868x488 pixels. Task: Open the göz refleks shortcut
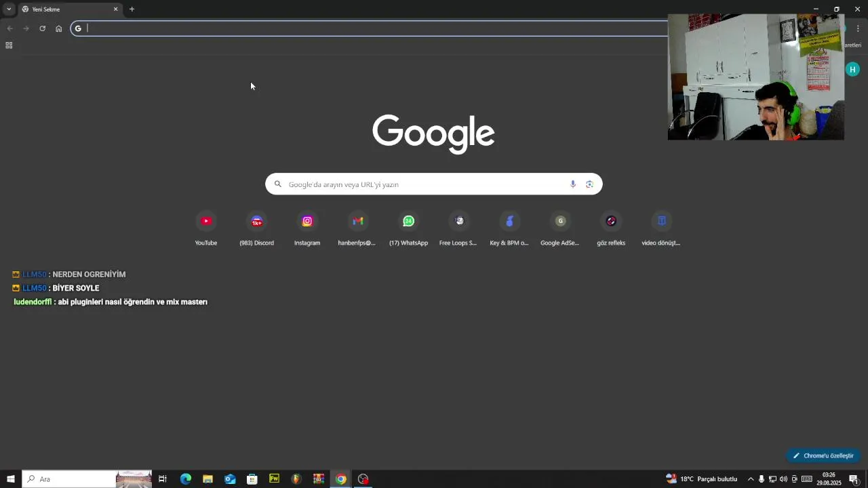611,229
